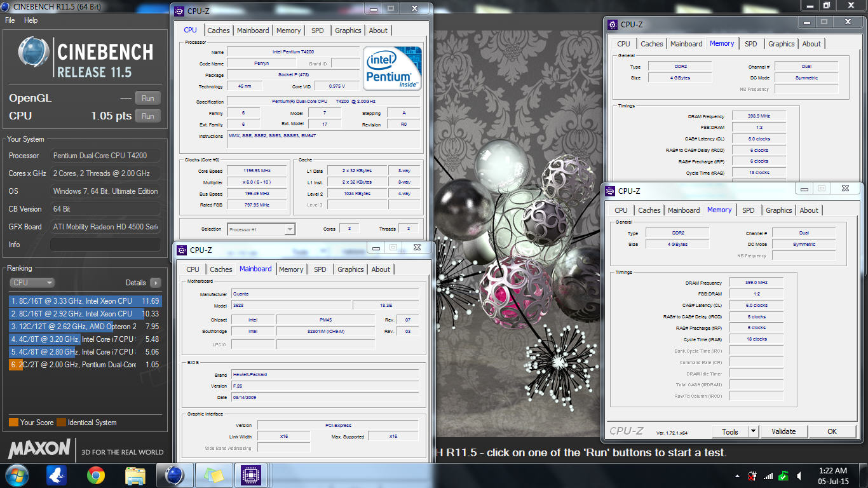Open the network signal tray icon

tap(768, 476)
